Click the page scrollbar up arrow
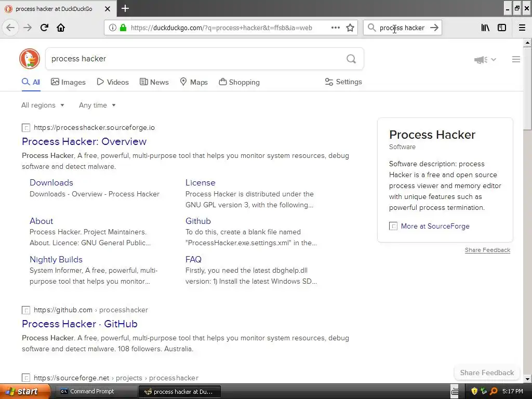 (527, 43)
